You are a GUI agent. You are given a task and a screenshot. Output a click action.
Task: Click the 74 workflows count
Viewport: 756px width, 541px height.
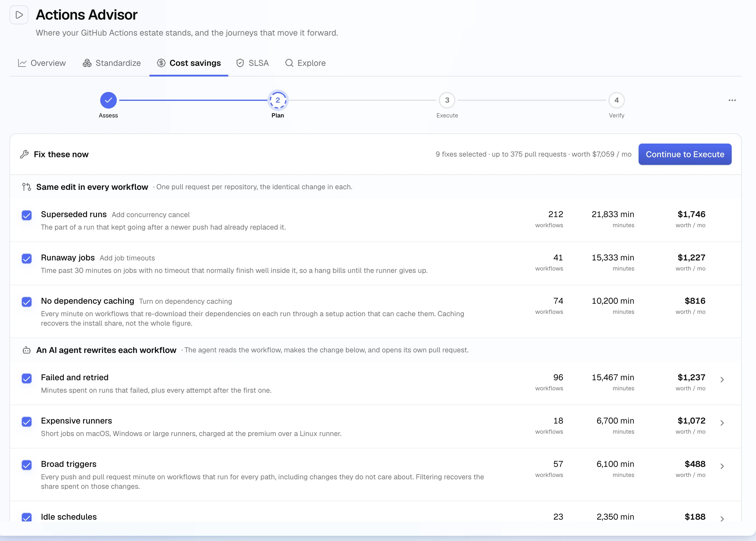coord(558,301)
